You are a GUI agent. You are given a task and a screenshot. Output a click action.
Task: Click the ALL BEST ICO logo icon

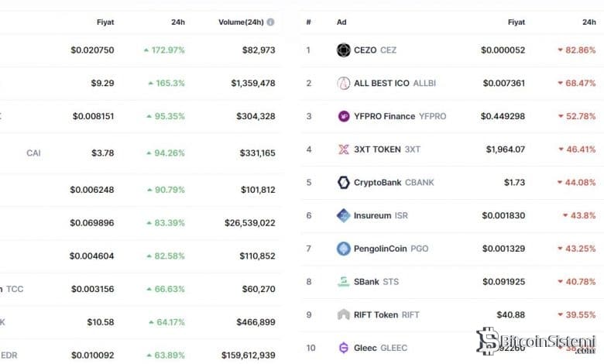point(344,83)
